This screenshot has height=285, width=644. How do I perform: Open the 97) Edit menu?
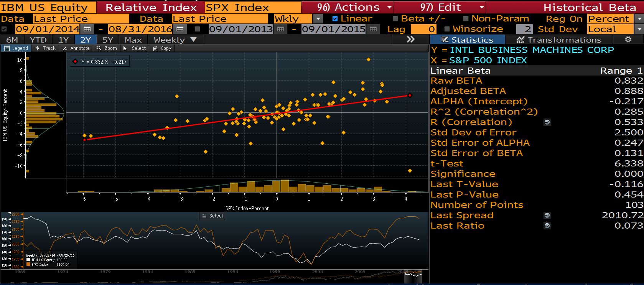440,7
